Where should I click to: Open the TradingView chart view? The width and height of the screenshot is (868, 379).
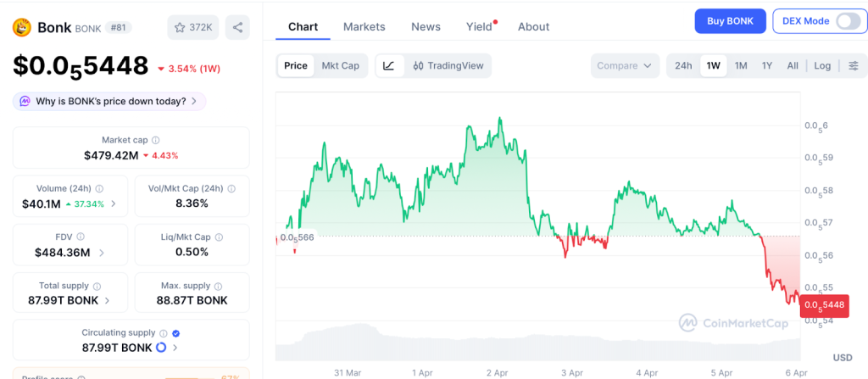448,65
